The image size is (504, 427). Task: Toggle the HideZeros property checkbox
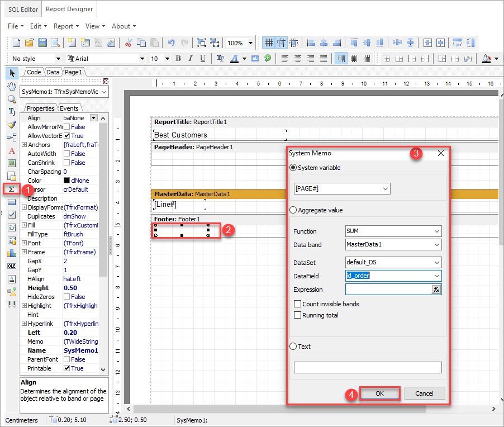[x=67, y=296]
